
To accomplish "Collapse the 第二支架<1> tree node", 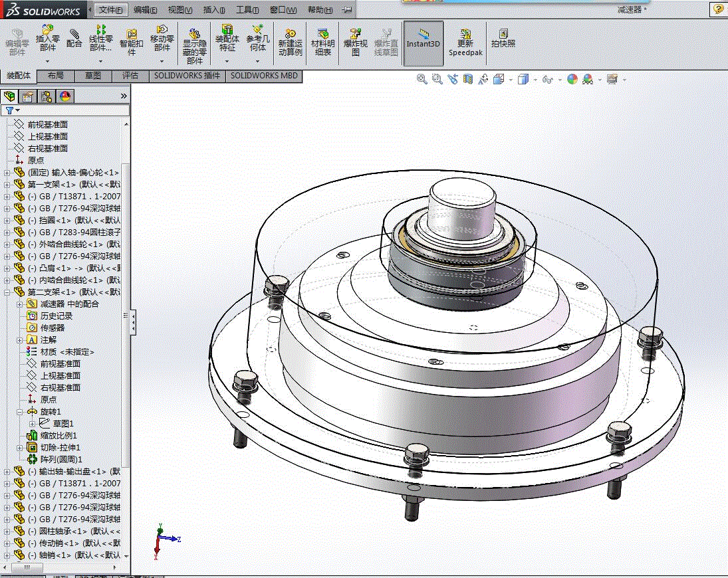I will point(7,292).
